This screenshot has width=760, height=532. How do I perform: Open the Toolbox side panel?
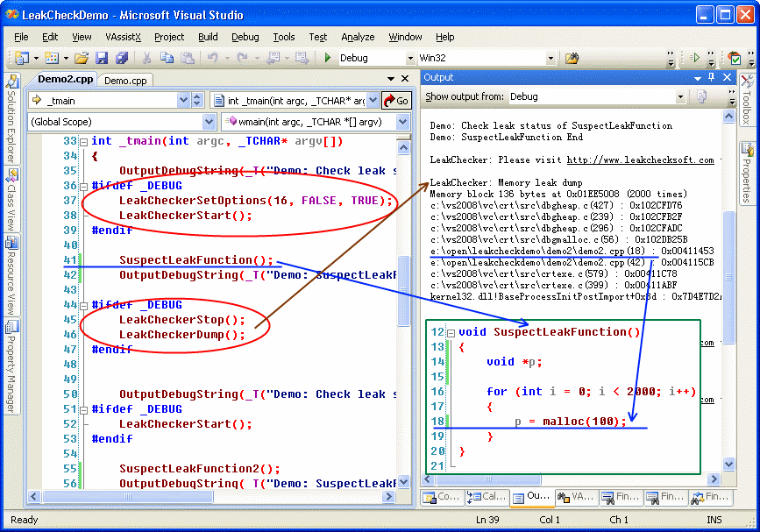[747, 101]
